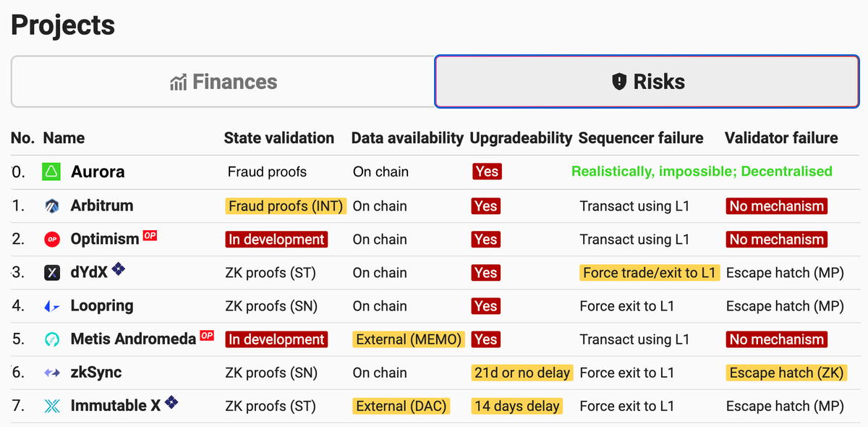Viewport: 868px width, 427px height.
Task: Click the OP badge next to Optimism
Action: click(x=150, y=235)
